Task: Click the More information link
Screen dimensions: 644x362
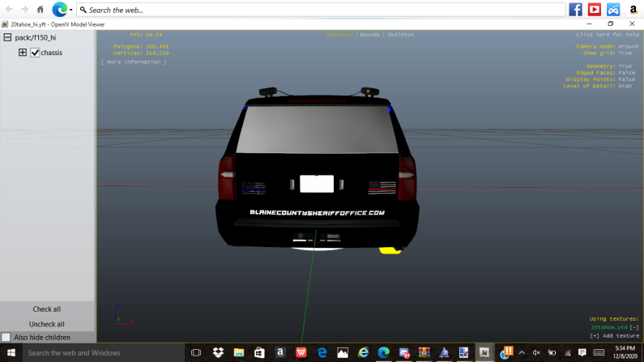Action: pyautogui.click(x=134, y=62)
